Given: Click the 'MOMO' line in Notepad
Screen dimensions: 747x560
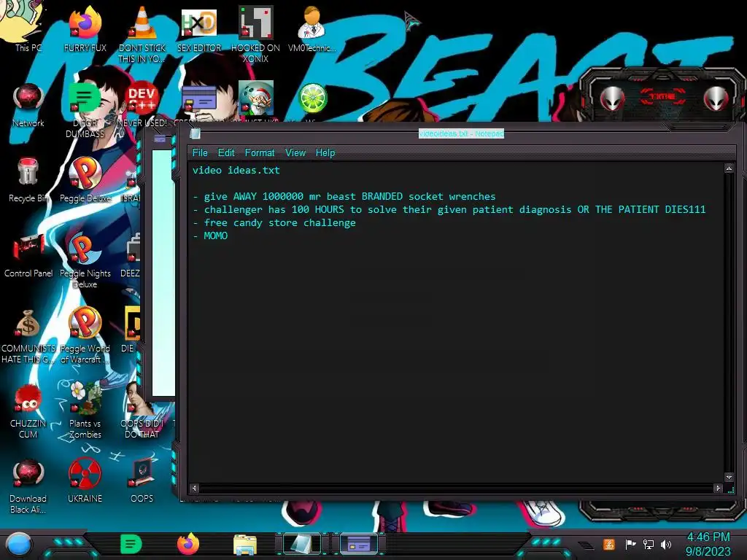Looking at the screenshot, I should [210, 236].
